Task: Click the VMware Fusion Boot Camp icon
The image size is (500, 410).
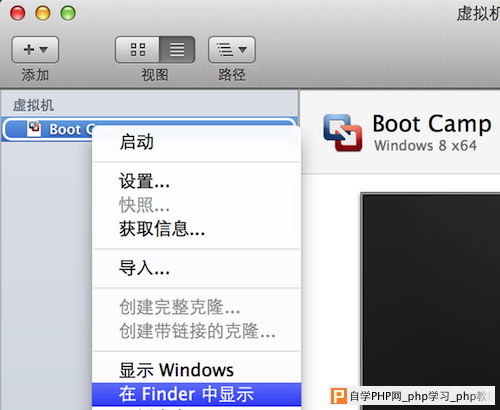Action: point(343,132)
